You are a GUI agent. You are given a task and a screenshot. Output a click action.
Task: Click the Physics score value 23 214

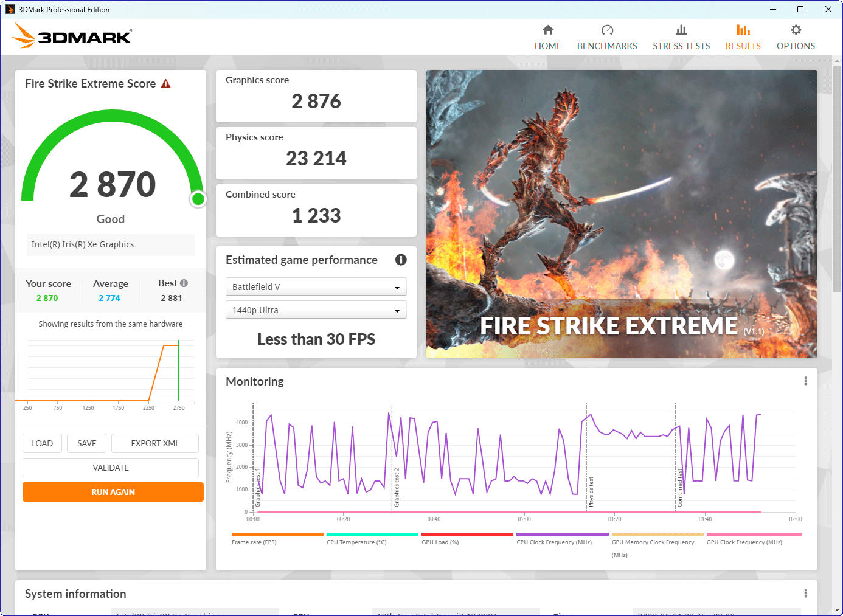point(316,158)
